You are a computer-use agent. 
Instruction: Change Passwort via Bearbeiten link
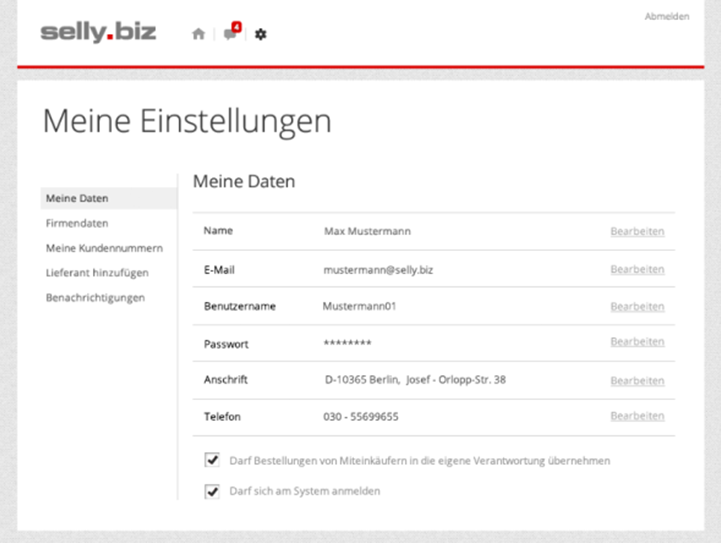637,342
